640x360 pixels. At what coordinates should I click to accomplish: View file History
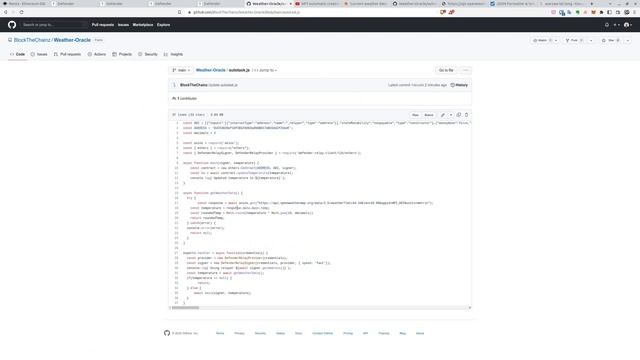pos(459,85)
